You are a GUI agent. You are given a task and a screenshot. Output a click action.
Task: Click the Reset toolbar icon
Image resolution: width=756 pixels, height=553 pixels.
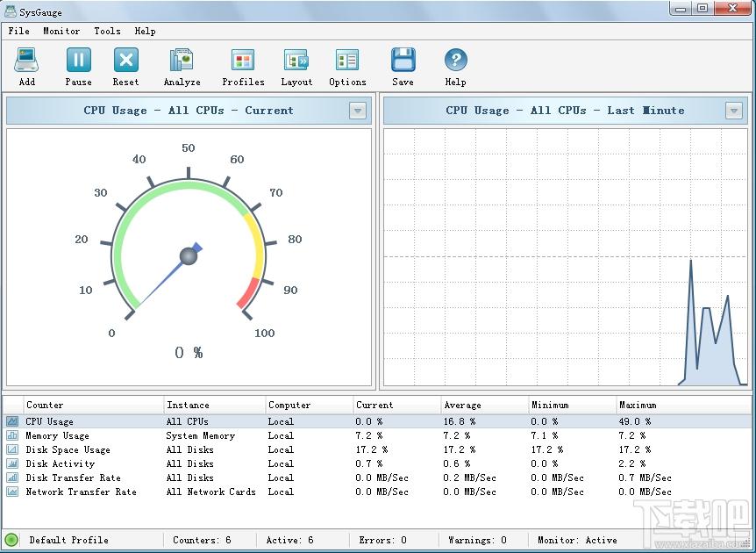point(125,60)
